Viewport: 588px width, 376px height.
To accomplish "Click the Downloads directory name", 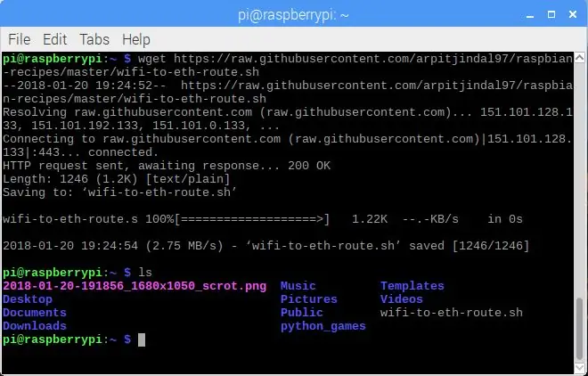I will 35,326.
